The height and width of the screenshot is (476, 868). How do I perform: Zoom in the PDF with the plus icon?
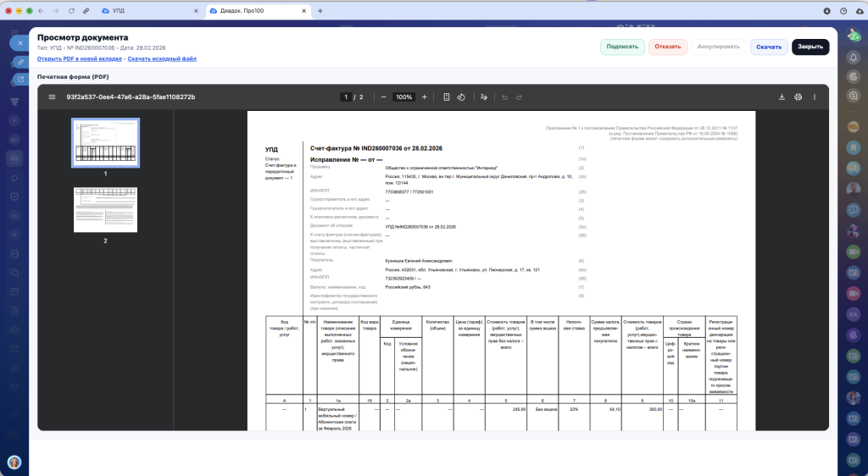(x=425, y=97)
